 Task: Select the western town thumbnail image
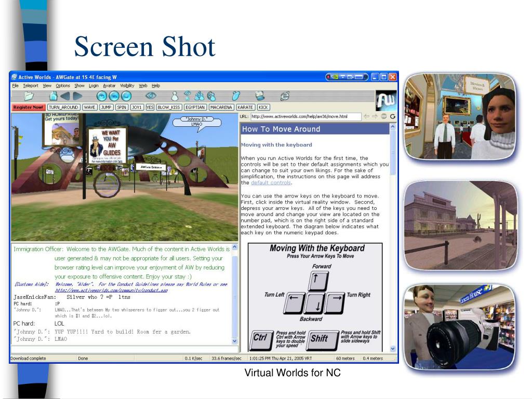point(460,225)
